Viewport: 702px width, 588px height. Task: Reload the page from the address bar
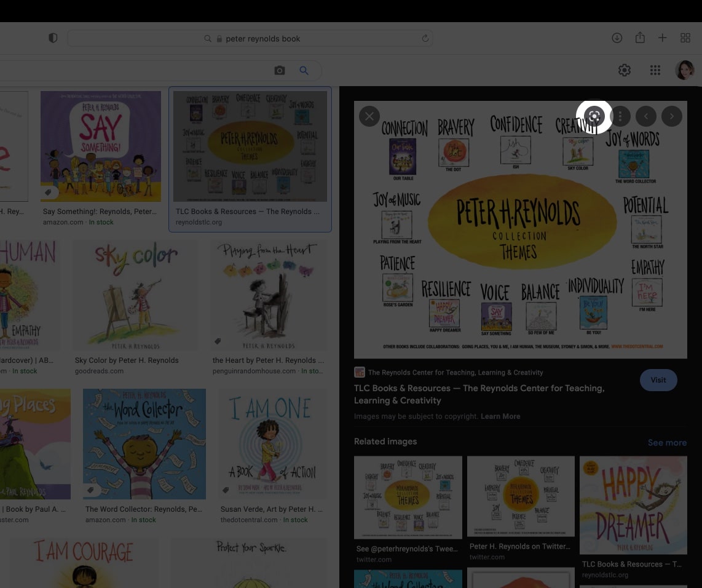click(425, 38)
